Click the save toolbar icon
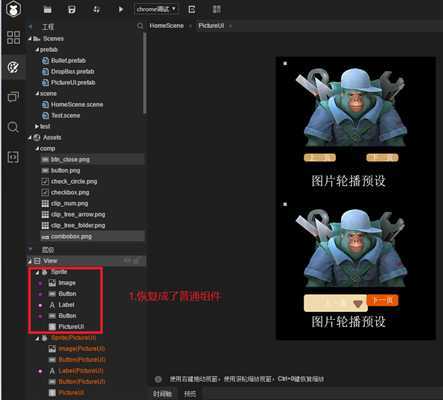This screenshot has height=400, width=443. point(72,9)
